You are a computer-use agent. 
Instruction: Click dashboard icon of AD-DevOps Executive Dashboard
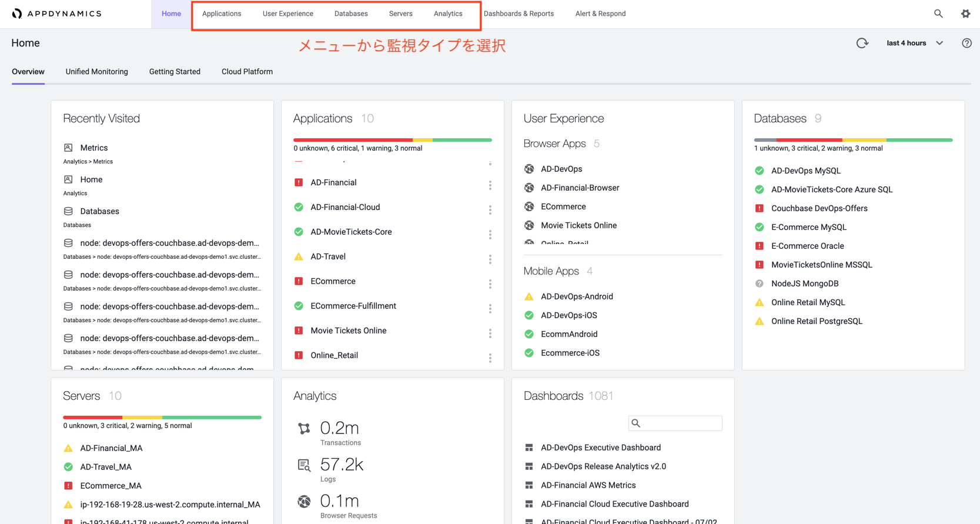click(529, 448)
